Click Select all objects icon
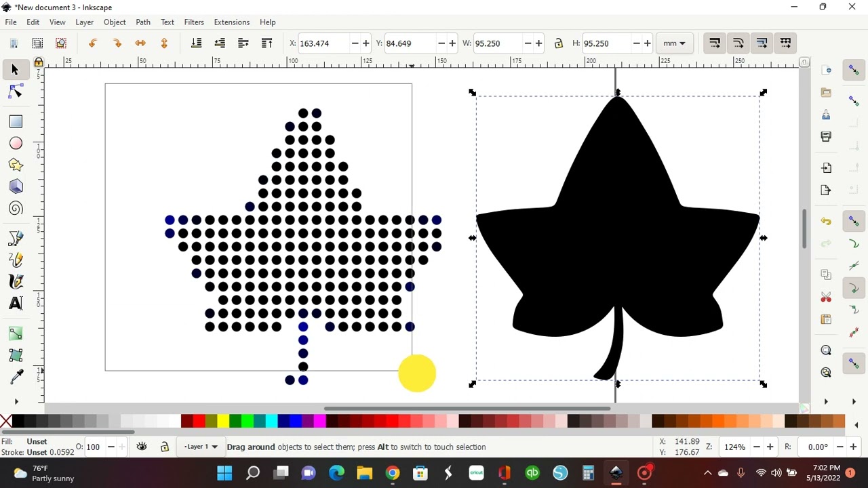 14,43
